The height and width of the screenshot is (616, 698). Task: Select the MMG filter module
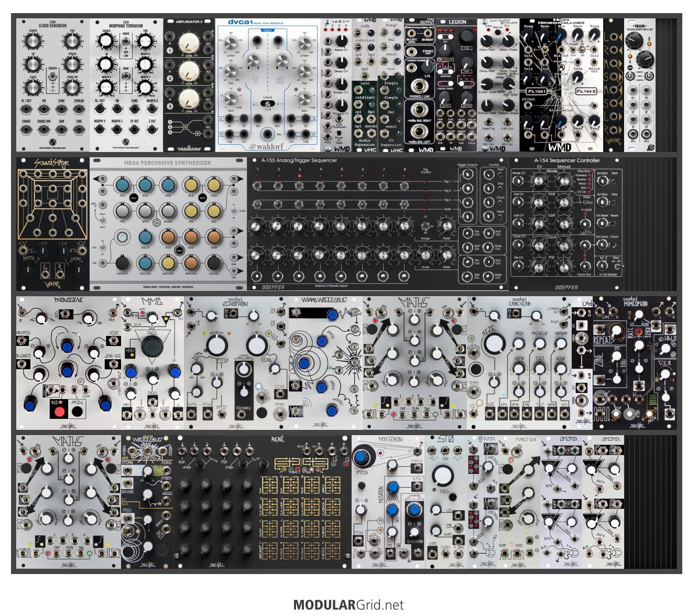(152, 363)
